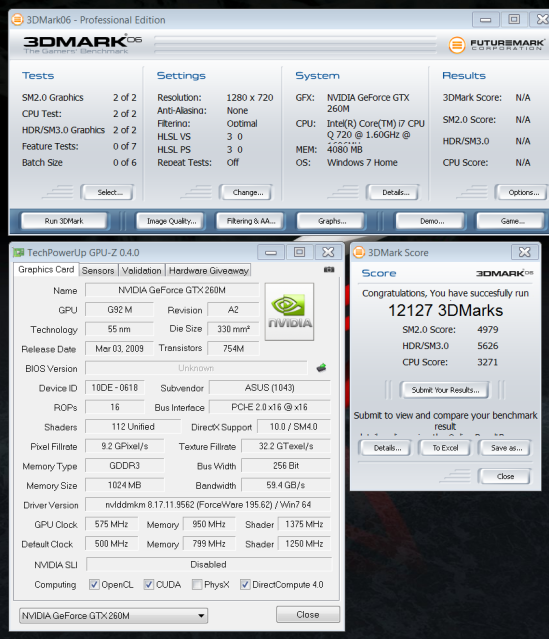
Task: Toggle the DirectCompute 4.0 checkbox
Action: pyautogui.click(x=245, y=584)
